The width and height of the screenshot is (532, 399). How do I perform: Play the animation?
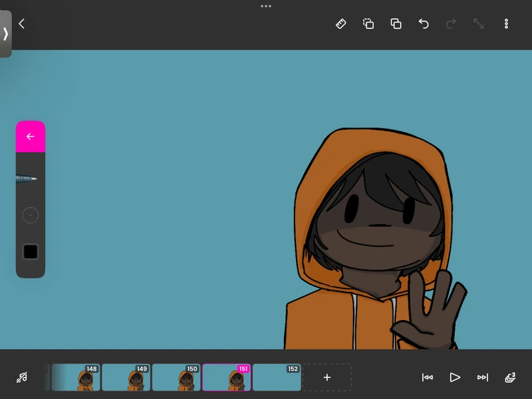[x=454, y=378]
